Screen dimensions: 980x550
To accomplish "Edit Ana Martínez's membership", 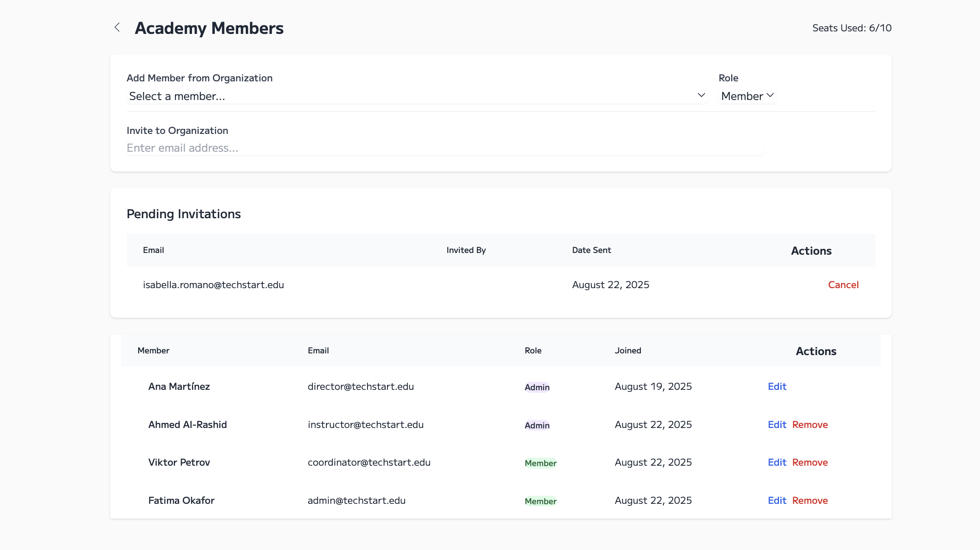I will [777, 386].
